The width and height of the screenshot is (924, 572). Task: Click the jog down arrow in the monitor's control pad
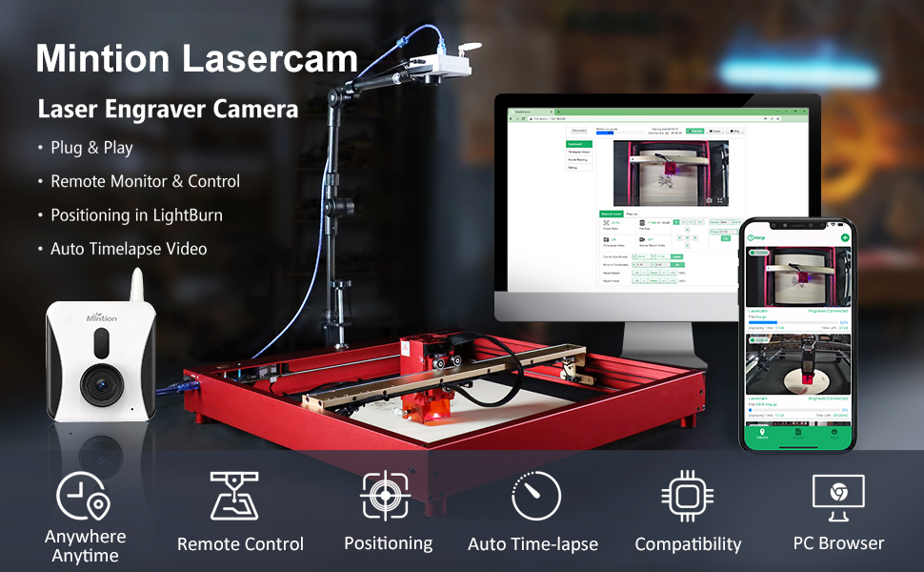tap(687, 245)
